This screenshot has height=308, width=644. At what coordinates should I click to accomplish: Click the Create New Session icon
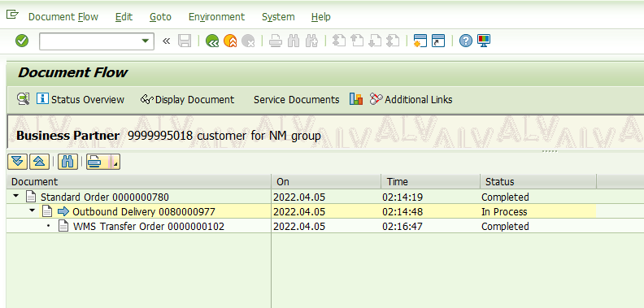[x=420, y=41]
